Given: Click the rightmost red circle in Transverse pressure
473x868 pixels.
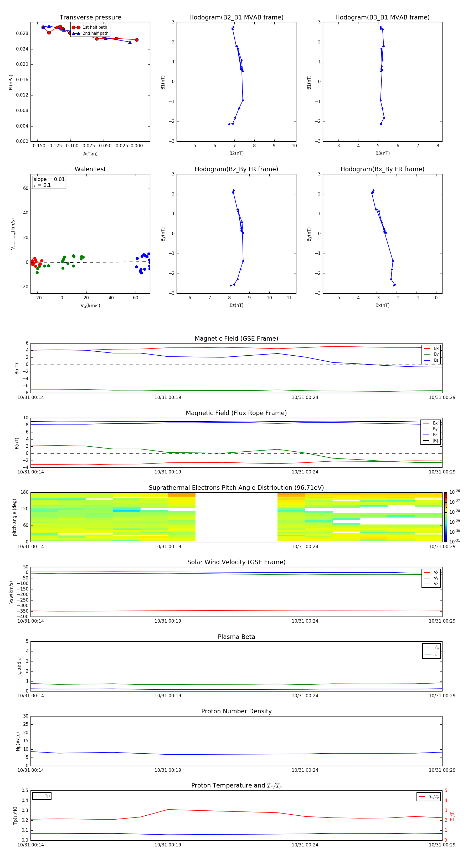Looking at the screenshot, I should click(x=136, y=40).
